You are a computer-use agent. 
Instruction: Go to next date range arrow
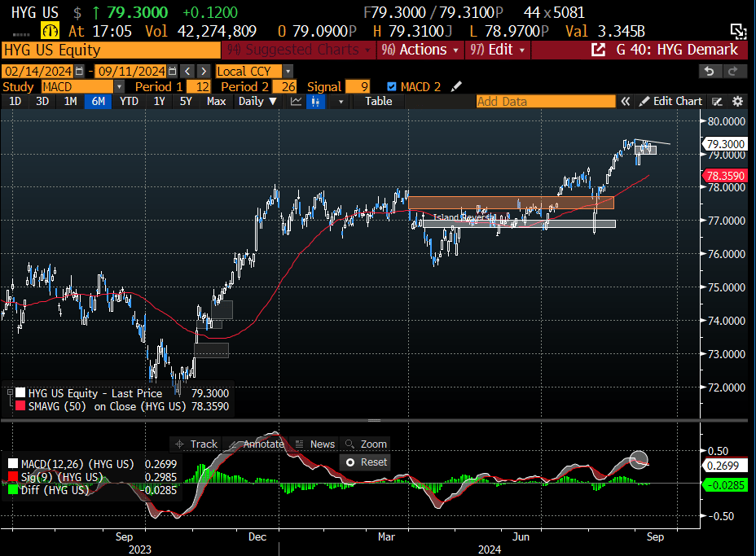pyautogui.click(x=204, y=72)
